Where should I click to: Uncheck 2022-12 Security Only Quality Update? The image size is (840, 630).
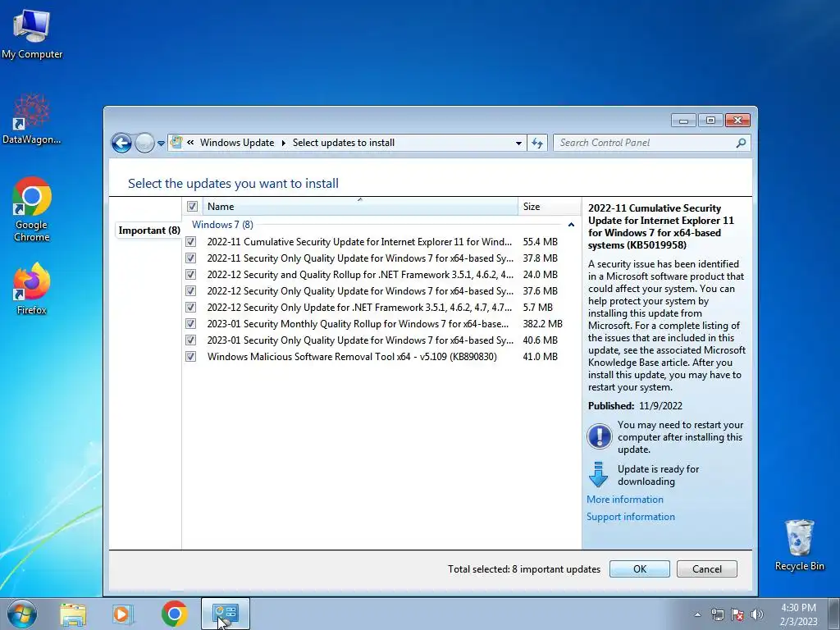point(190,291)
